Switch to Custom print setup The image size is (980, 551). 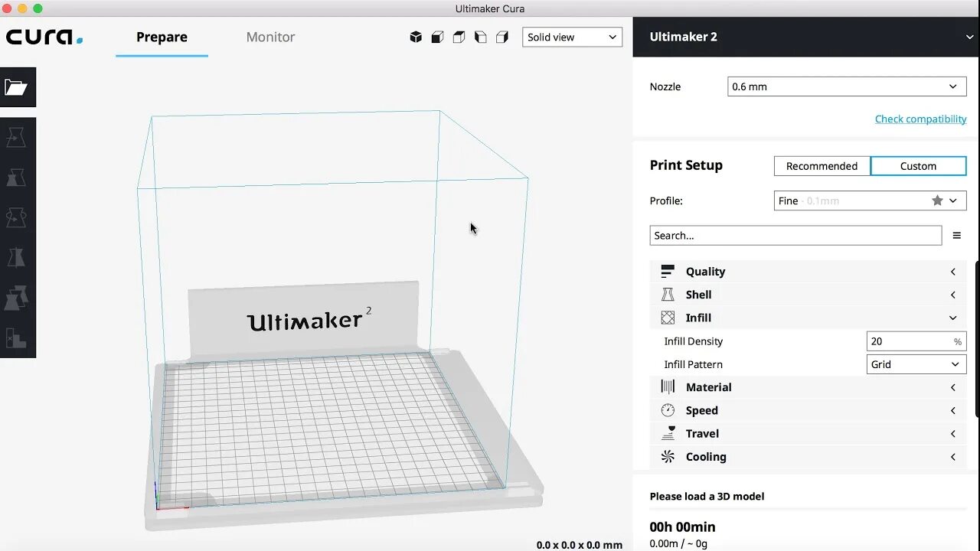point(918,166)
